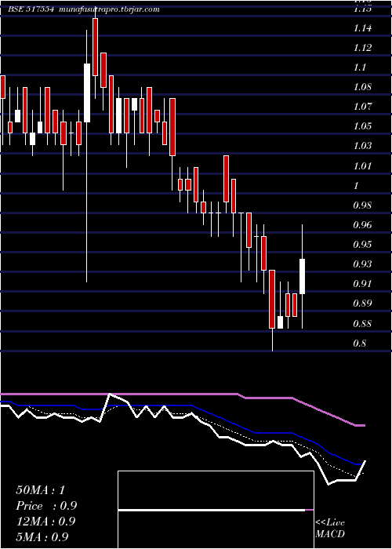The width and height of the screenshot is (392, 549).
Task: Click the 1.1 price axis label
Action: [360, 67]
